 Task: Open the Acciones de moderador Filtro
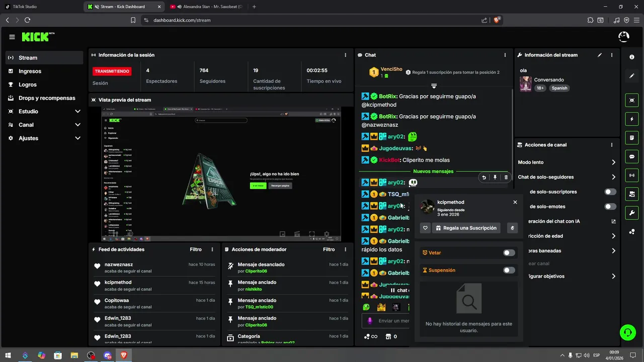(x=329, y=249)
